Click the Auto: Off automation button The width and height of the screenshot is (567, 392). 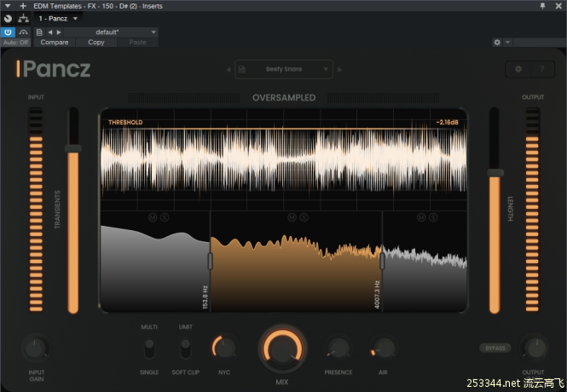[15, 43]
